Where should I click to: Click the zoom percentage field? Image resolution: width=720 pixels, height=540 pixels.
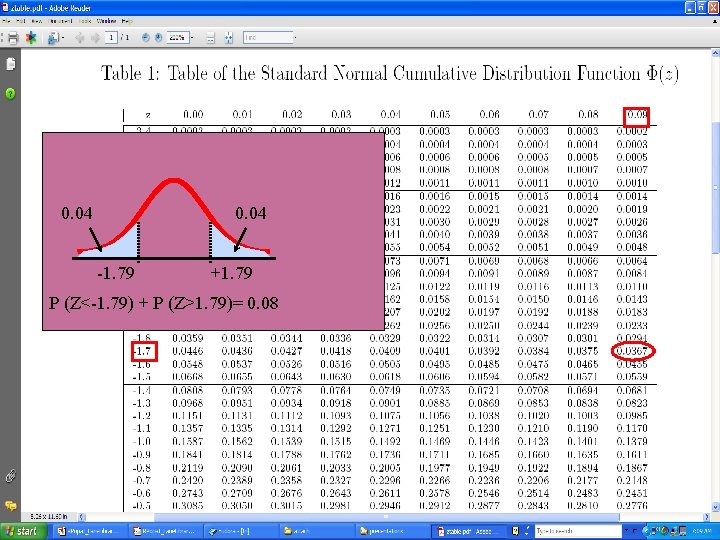(178, 38)
